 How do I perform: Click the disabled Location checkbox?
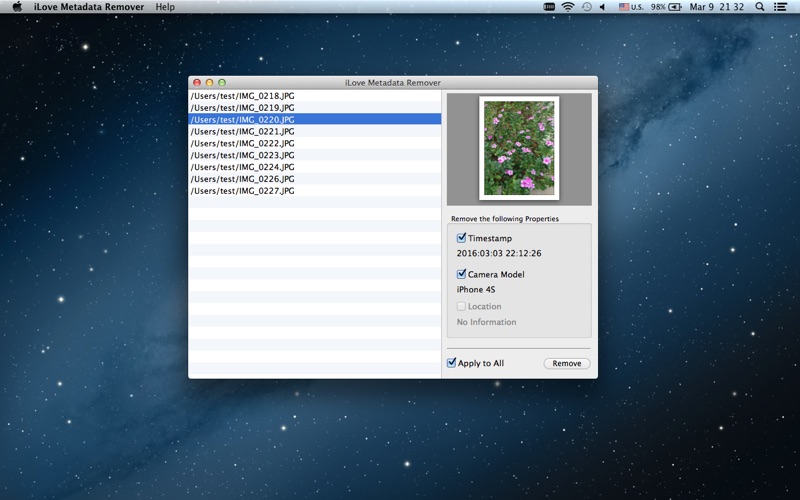point(461,306)
